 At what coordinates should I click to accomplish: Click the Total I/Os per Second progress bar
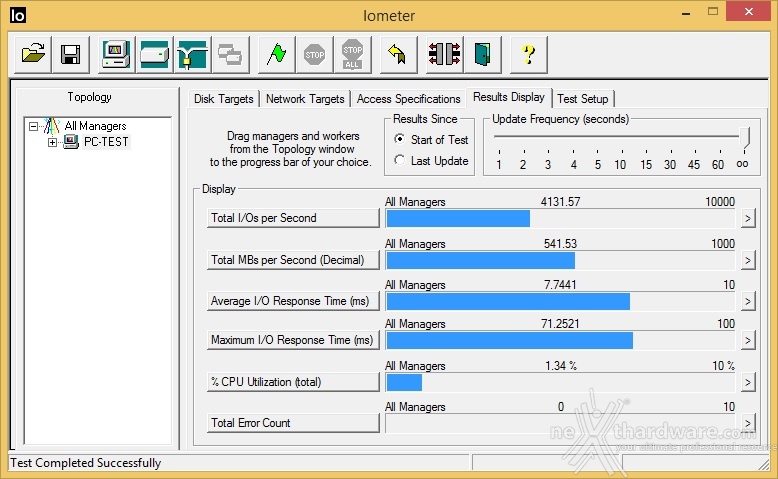(x=560, y=218)
